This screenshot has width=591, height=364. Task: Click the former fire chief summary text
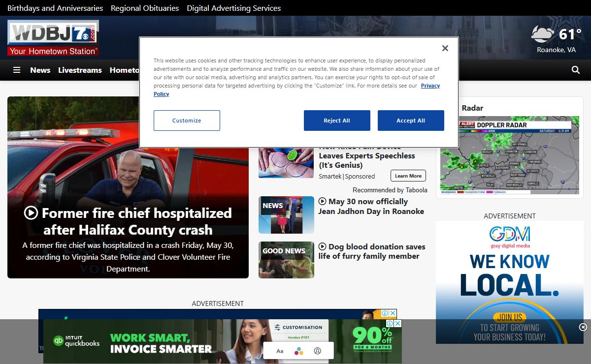click(x=128, y=257)
